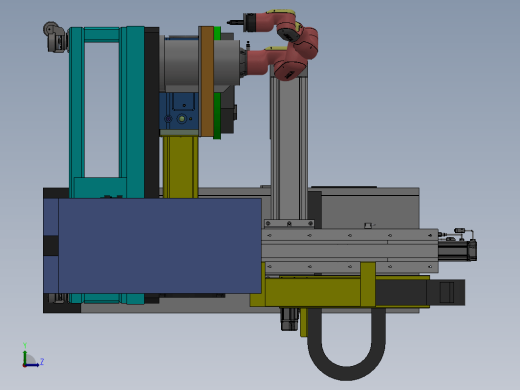
Task: Select the black U-shaped cable loop
Action: (x=347, y=344)
